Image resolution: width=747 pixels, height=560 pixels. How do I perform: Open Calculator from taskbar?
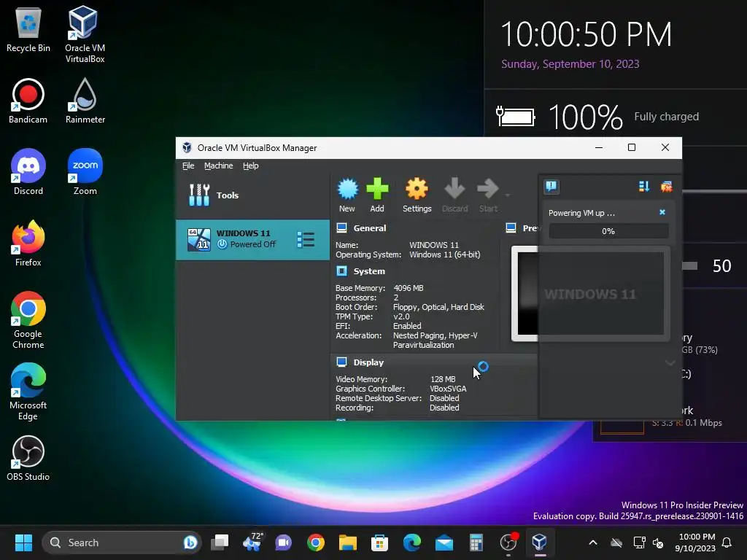476,542
